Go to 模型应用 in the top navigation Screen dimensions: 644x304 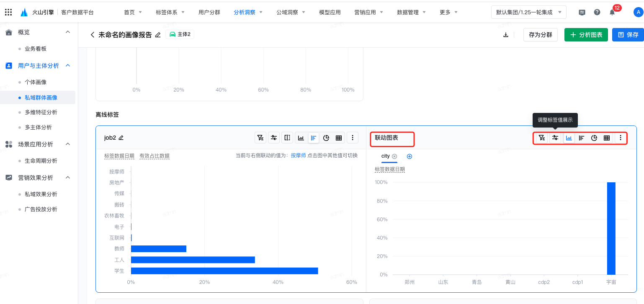tap(330, 12)
